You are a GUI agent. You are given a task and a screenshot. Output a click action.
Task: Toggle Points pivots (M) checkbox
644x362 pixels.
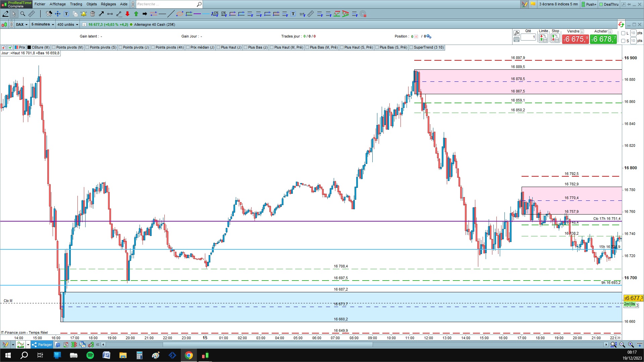(54, 48)
